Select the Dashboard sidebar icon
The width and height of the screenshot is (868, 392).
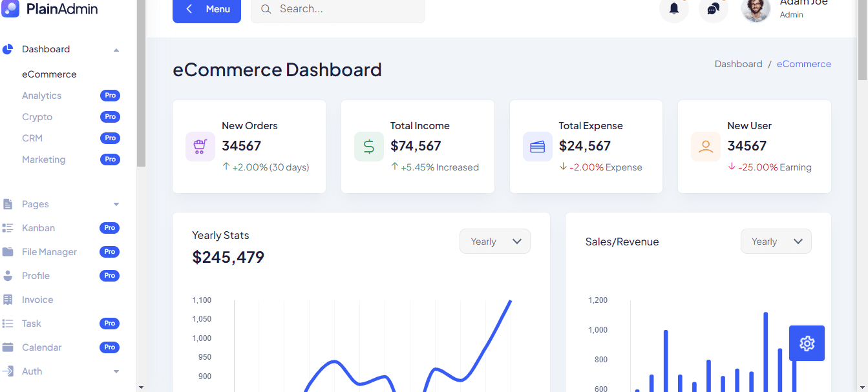[x=7, y=48]
